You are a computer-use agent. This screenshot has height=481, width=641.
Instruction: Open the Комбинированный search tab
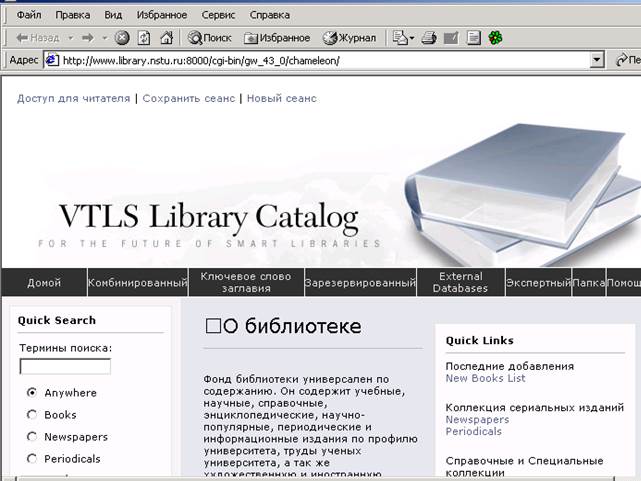[x=138, y=283]
